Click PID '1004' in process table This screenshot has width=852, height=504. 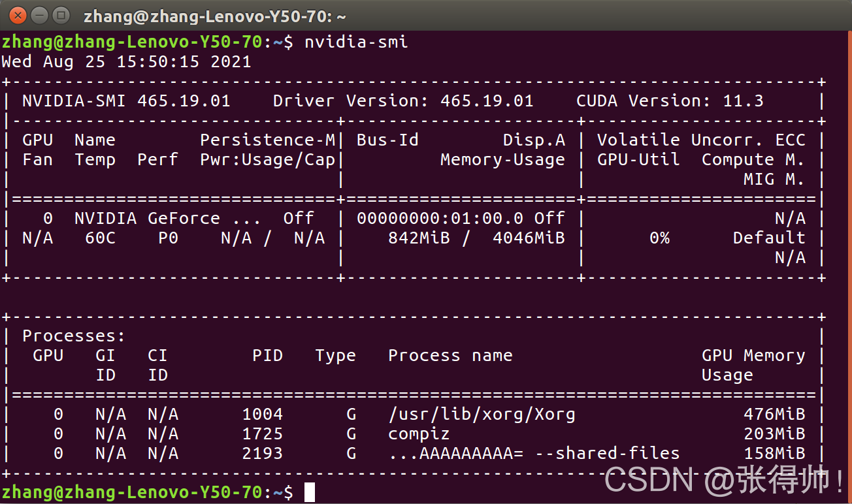click(x=262, y=415)
